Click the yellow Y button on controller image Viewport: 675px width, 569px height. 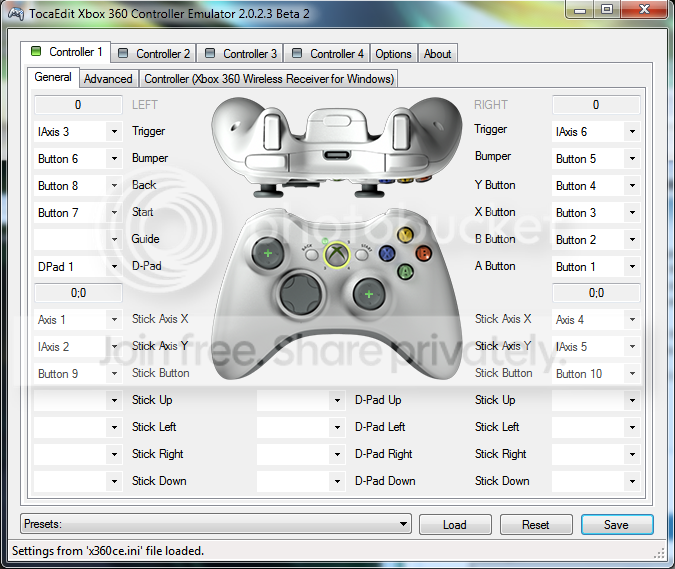(405, 235)
